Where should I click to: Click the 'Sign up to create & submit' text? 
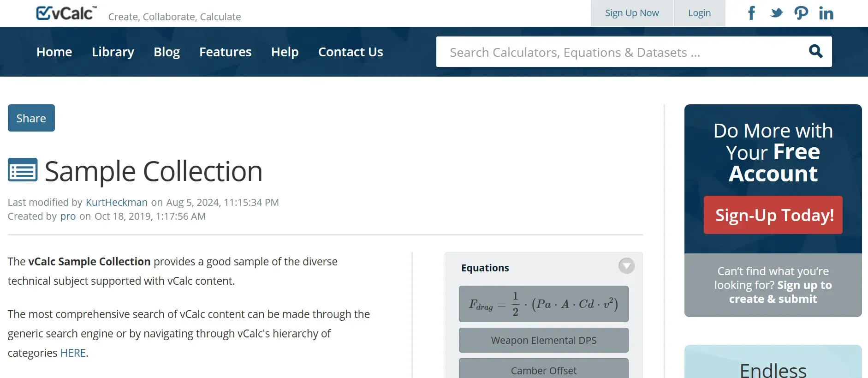781,292
